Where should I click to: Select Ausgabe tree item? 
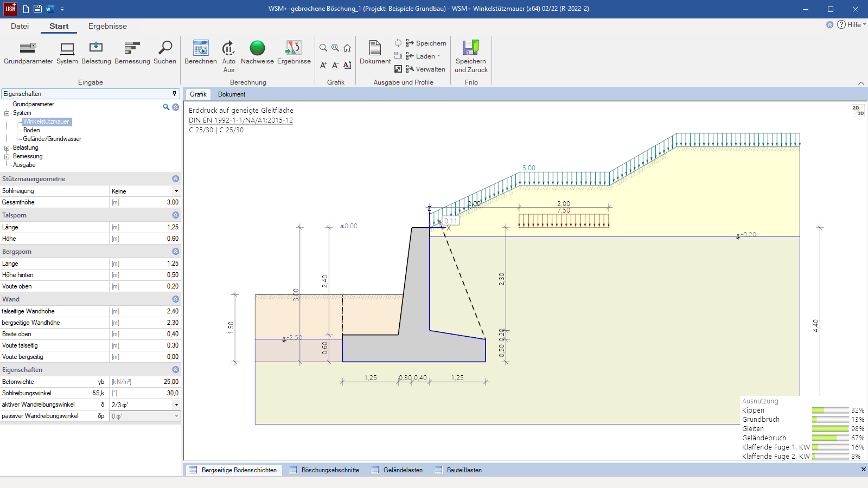pos(24,165)
